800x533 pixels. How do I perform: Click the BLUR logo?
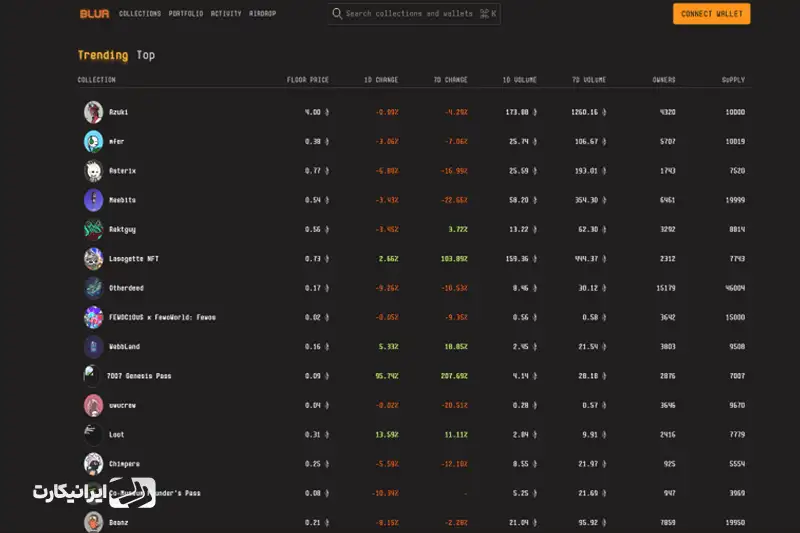(94, 14)
